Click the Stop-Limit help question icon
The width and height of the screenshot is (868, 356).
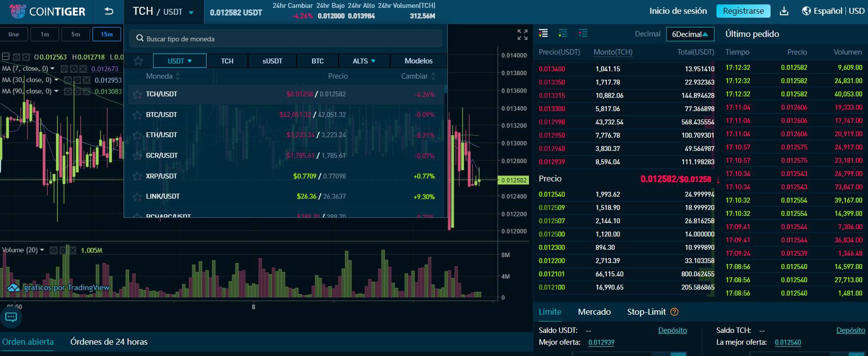(x=675, y=312)
